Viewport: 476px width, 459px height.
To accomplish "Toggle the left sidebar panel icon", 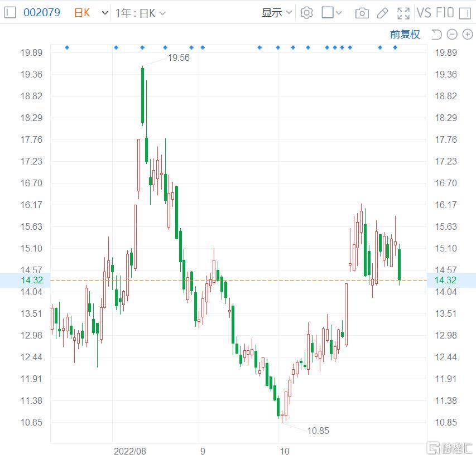I will pyautogui.click(x=10, y=12).
